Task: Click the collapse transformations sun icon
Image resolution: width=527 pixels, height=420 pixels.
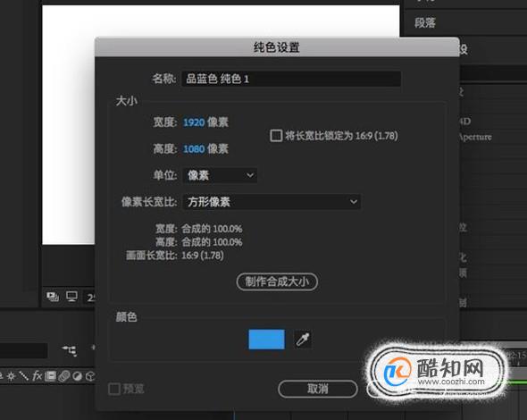Action: pos(11,376)
